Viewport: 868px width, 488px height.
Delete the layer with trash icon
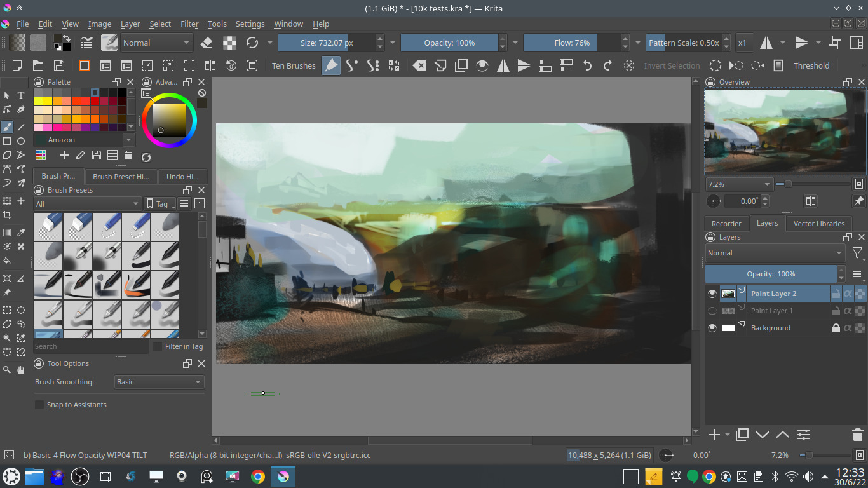coord(857,435)
